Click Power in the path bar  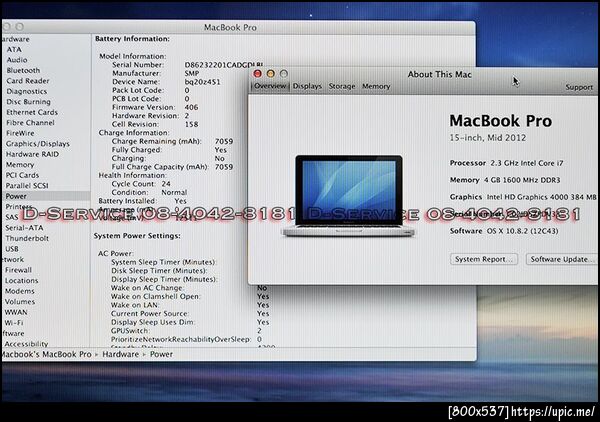pyautogui.click(x=161, y=354)
